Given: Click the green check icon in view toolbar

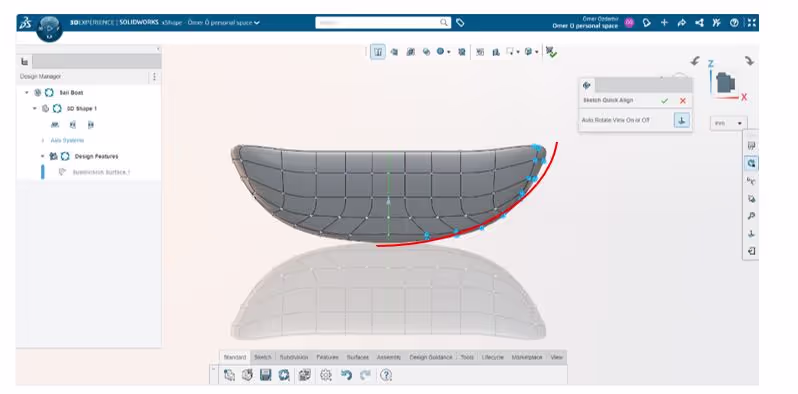Looking at the screenshot, I should pos(551,51).
